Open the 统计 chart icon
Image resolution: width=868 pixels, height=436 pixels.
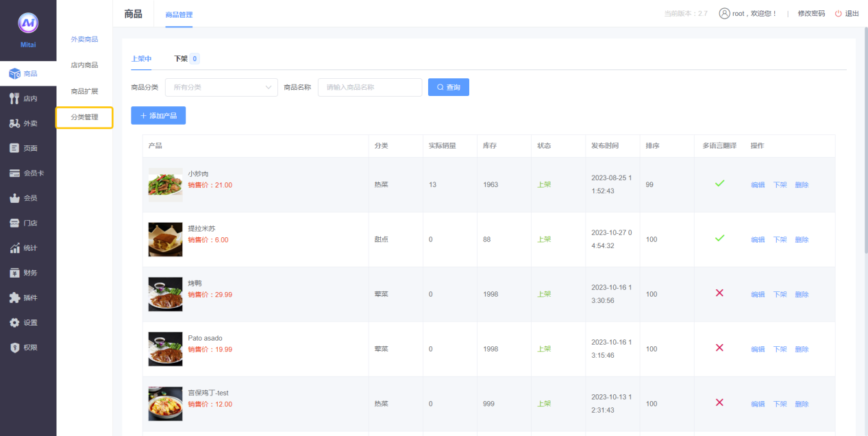(x=14, y=248)
